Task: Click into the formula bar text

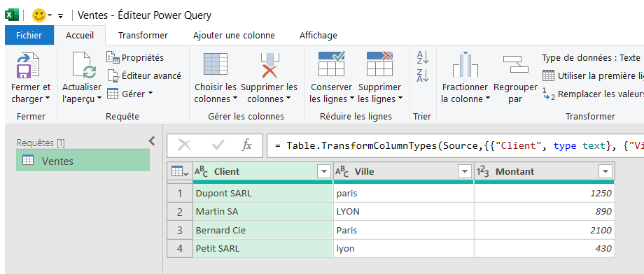Action: (455, 145)
